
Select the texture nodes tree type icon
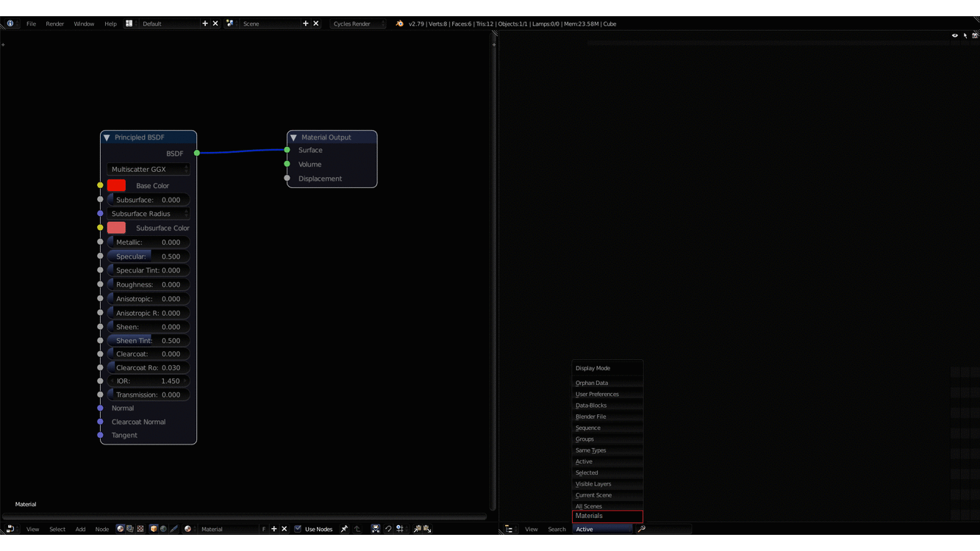(140, 529)
